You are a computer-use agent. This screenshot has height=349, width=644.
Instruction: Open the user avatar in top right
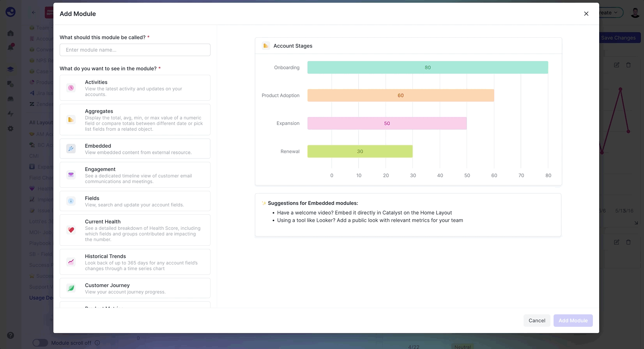click(635, 13)
